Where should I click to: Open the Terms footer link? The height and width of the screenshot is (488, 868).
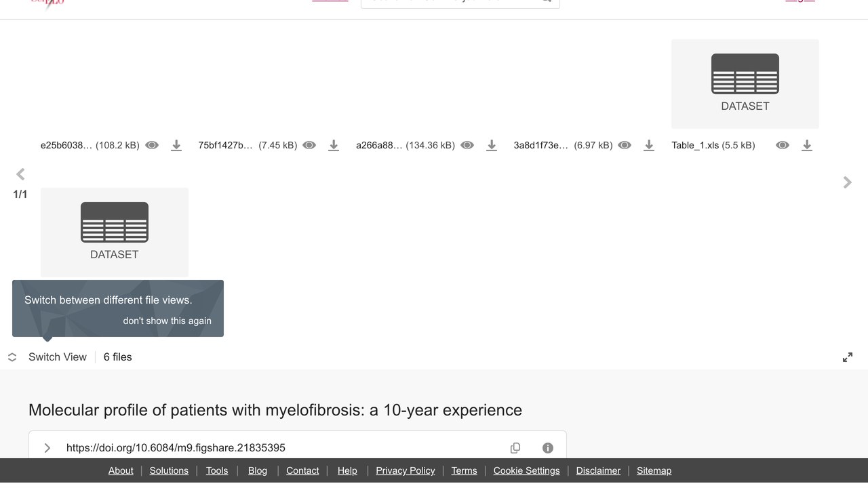[465, 470]
